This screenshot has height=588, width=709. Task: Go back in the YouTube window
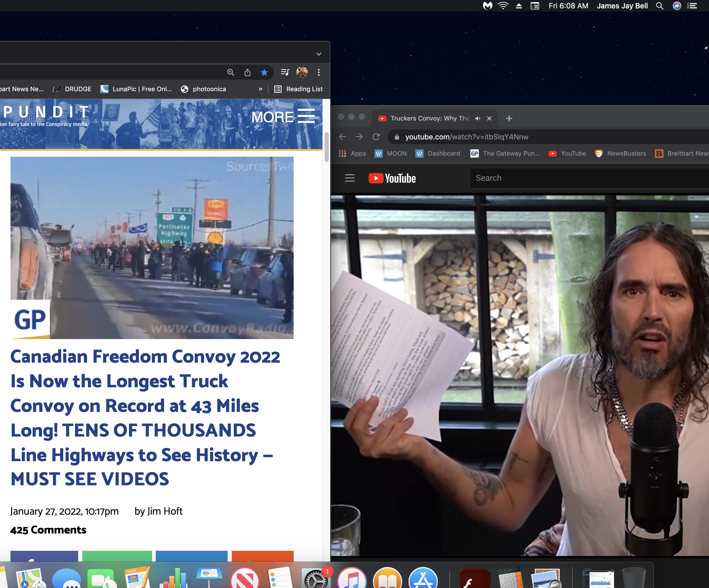click(x=342, y=137)
